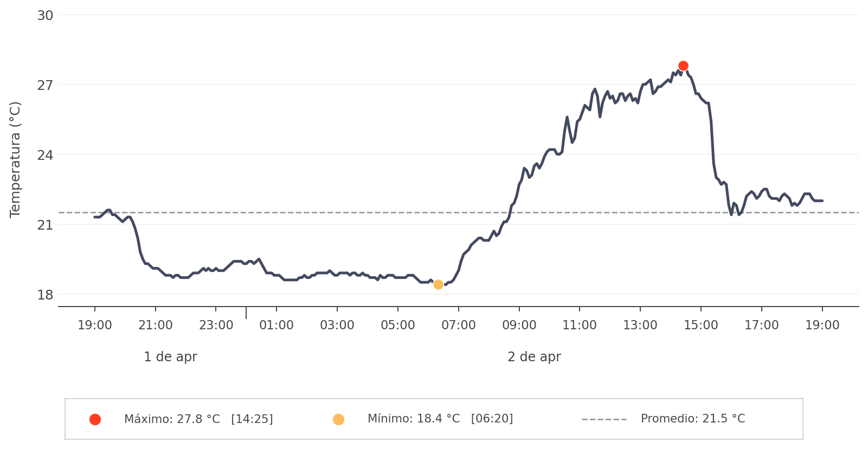Click the 24 value on the temperature axis
Image resolution: width=868 pixels, height=449 pixels.
click(45, 155)
